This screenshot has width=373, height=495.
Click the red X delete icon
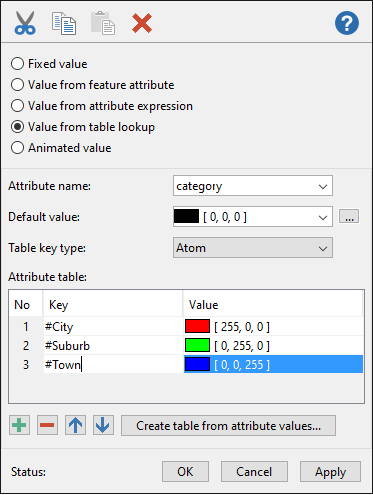142,23
